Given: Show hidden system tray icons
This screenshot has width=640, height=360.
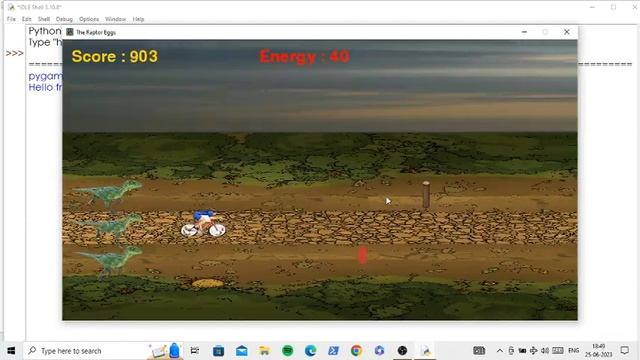Looking at the screenshot, I should pos(500,351).
